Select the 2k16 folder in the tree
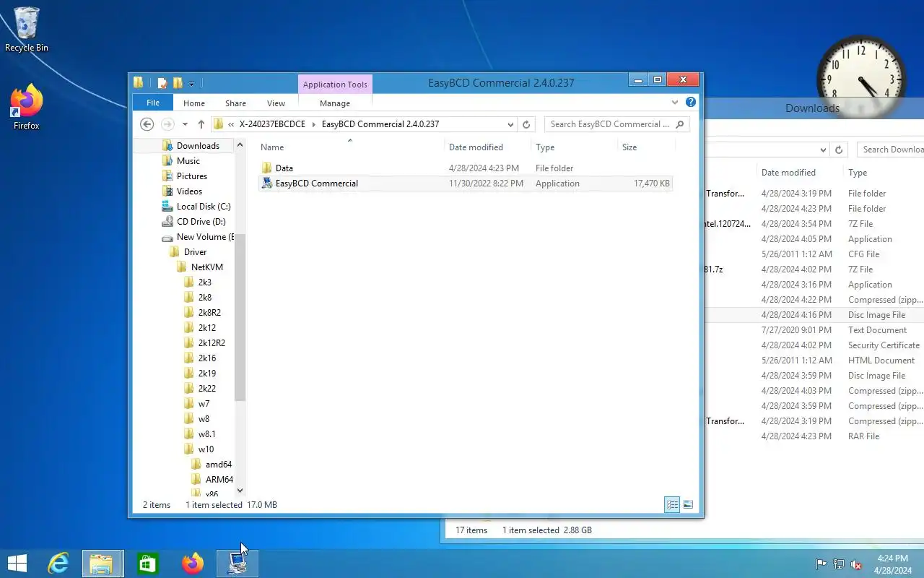The image size is (924, 578). coord(206,358)
